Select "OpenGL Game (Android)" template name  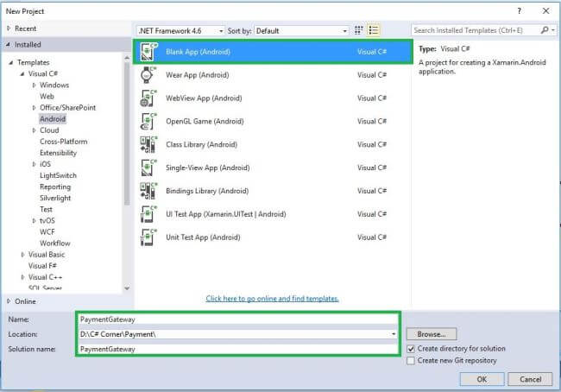click(205, 122)
